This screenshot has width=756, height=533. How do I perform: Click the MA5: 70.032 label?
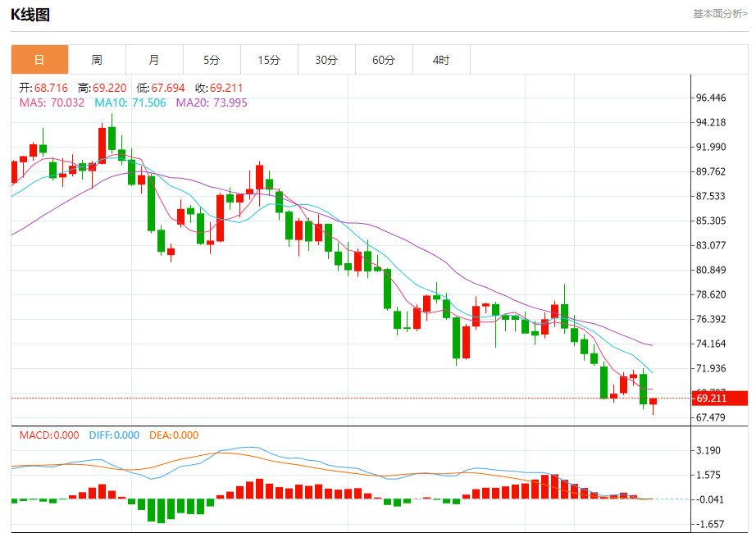[x=52, y=102]
